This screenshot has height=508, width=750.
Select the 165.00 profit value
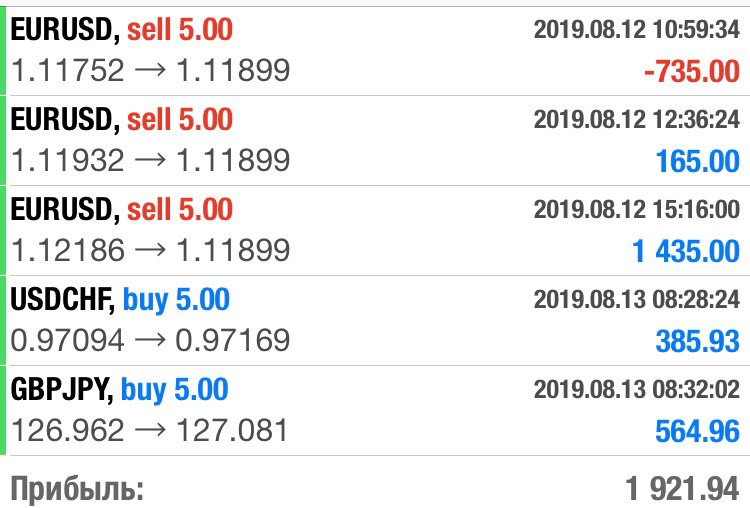[698, 161]
